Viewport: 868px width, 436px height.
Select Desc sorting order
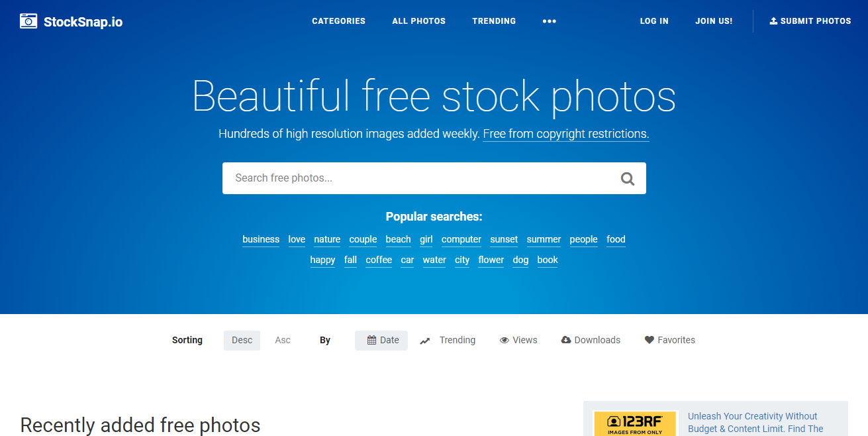[242, 341]
